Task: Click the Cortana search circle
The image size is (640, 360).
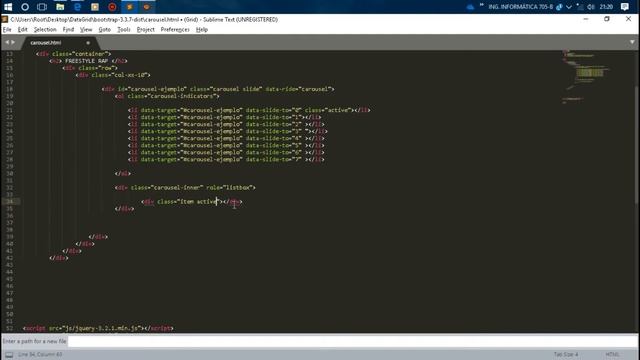Action: click(x=25, y=7)
